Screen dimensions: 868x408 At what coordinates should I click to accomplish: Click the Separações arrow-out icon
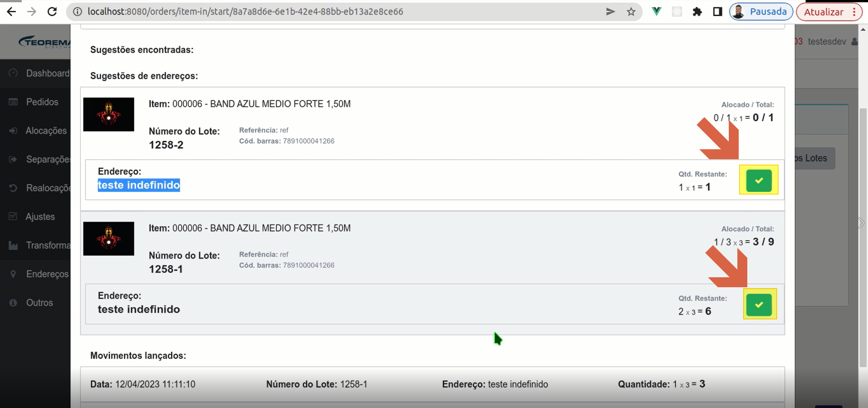pyautogui.click(x=13, y=159)
